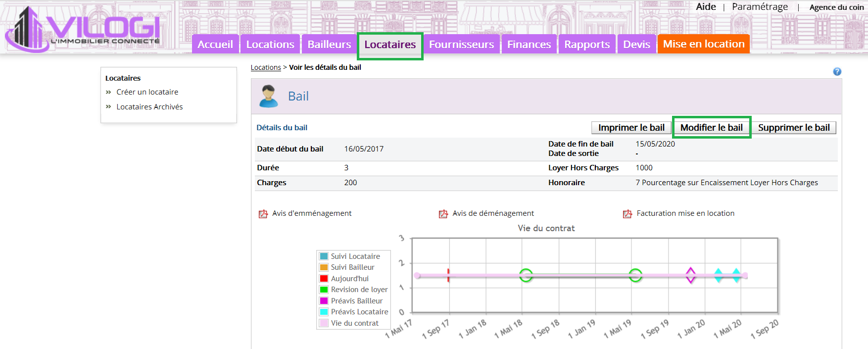Click the Durée label
This screenshot has width=868, height=349.
tap(268, 168)
